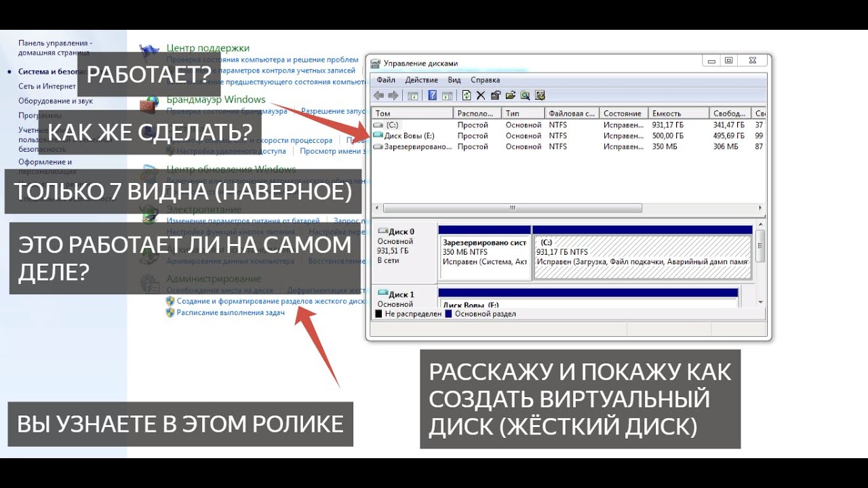868x488 pixels.
Task: Open Properties via the toolbar icon
Action: (496, 96)
